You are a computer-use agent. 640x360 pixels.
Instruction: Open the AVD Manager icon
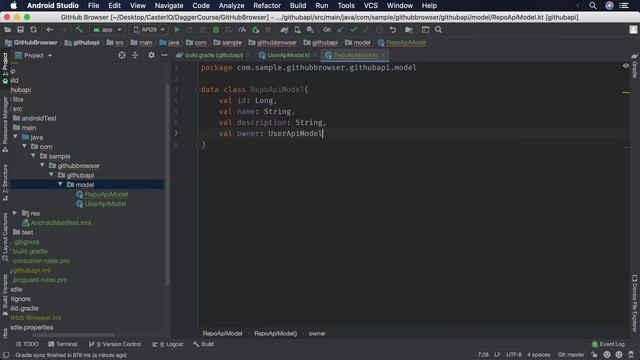coord(297,30)
